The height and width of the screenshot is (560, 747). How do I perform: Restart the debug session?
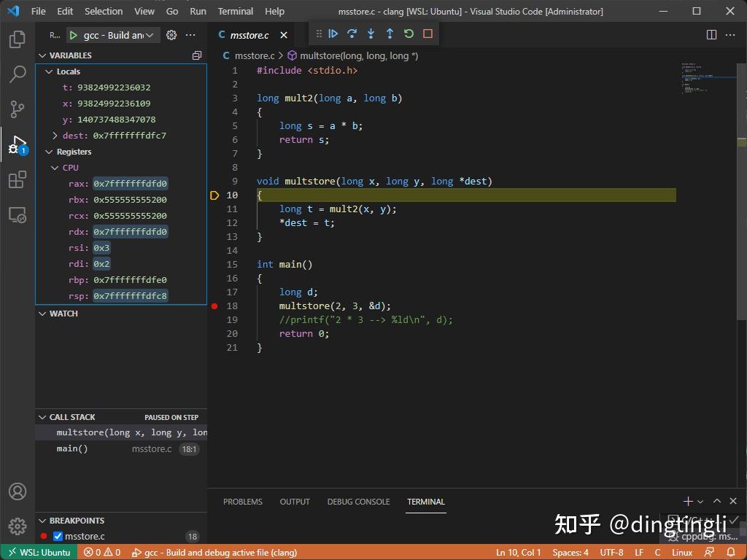(408, 34)
